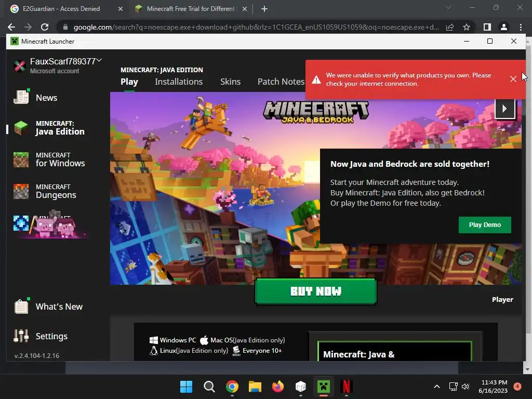Open Netflix from taskbar
Image resolution: width=532 pixels, height=399 pixels.
pyautogui.click(x=346, y=387)
